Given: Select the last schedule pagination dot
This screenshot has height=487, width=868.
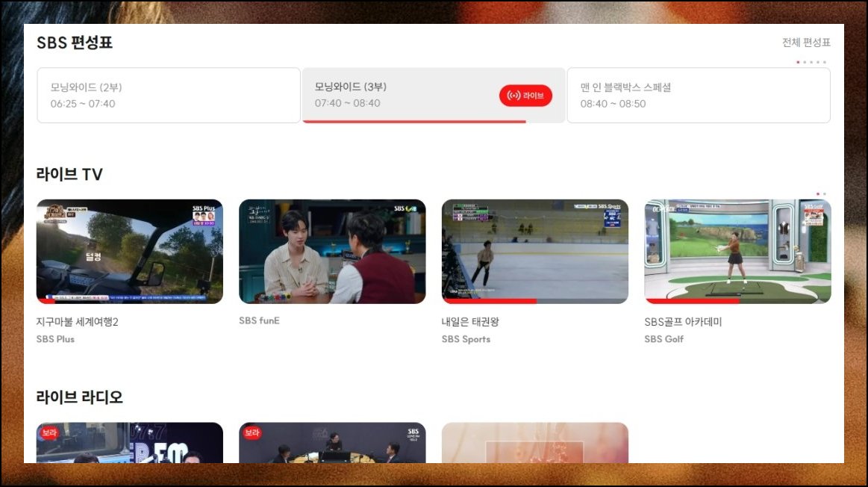Looking at the screenshot, I should (824, 62).
